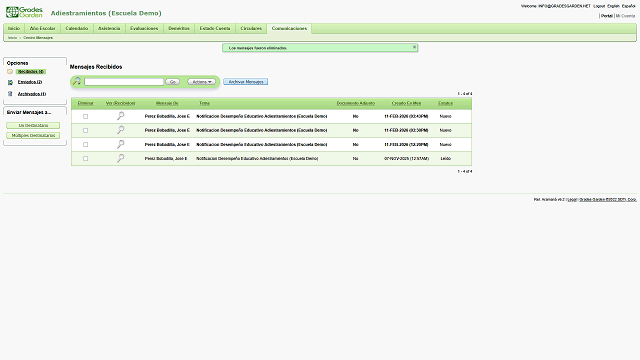Open the Mi Cuenta link
The image size is (640, 360).
(x=625, y=16)
